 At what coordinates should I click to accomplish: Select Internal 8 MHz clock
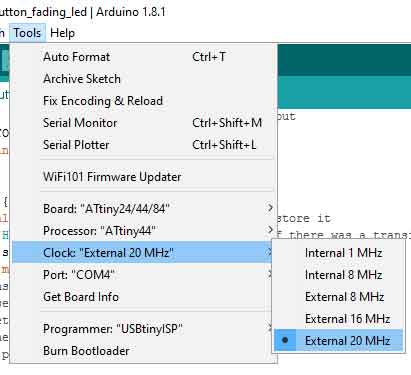pyautogui.click(x=338, y=275)
